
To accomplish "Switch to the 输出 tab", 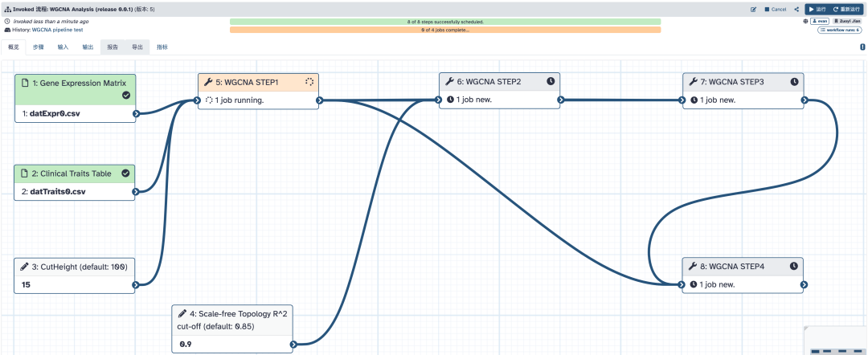I will (88, 47).
